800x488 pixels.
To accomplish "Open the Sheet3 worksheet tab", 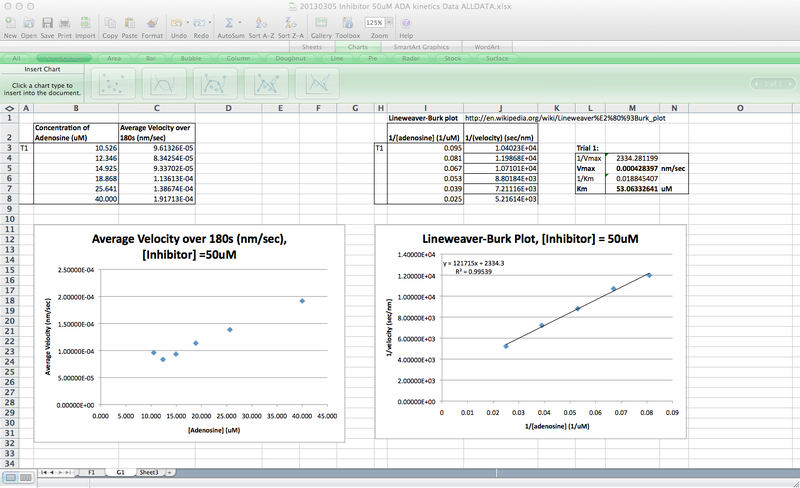I will 148,470.
